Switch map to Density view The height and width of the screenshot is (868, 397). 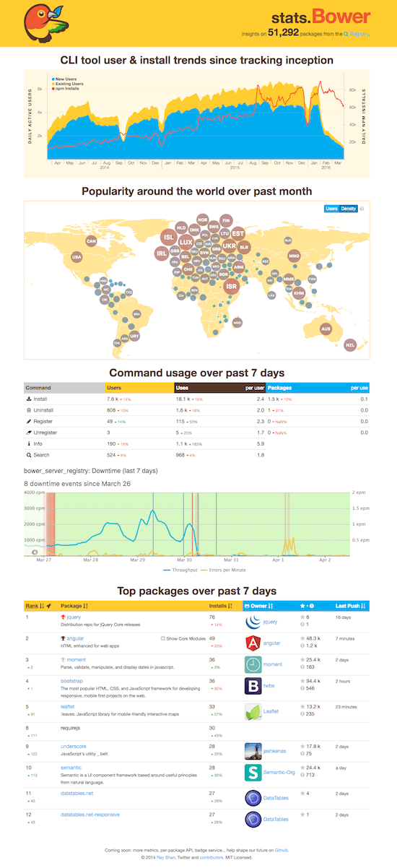pyautogui.click(x=349, y=209)
